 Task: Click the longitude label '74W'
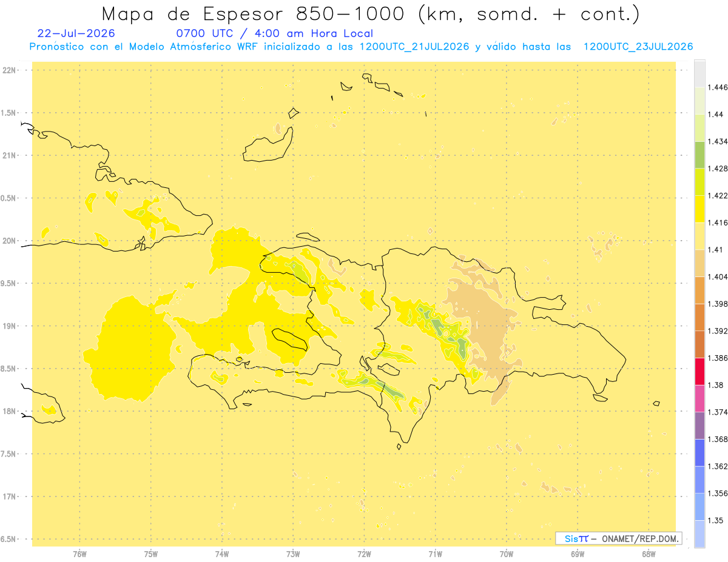coord(222,554)
